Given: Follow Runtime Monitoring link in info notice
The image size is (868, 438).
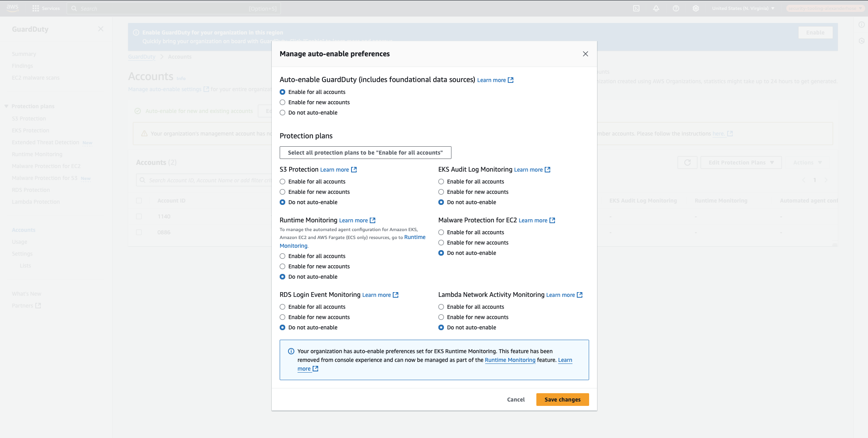Looking at the screenshot, I should point(510,360).
